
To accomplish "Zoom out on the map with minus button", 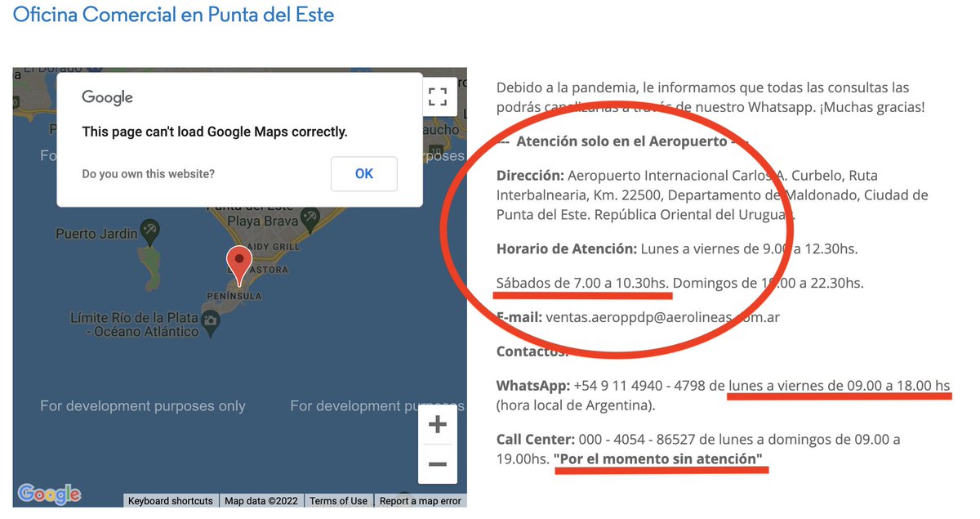I will 438,464.
